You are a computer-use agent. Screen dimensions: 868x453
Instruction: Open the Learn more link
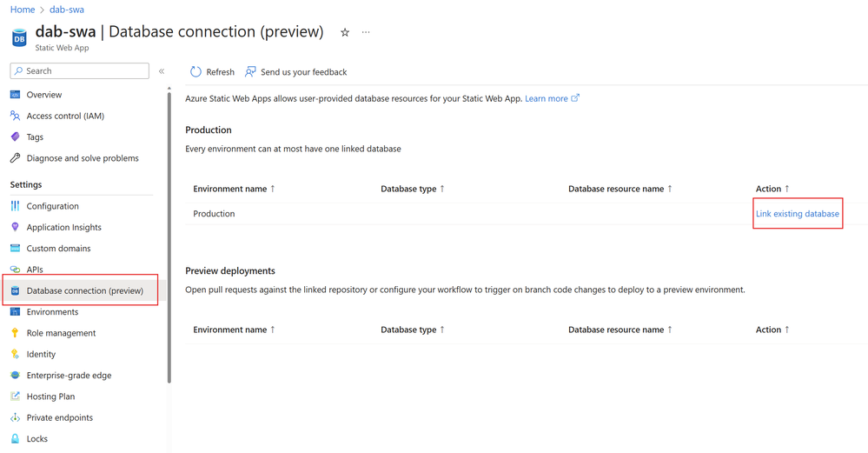(x=547, y=99)
